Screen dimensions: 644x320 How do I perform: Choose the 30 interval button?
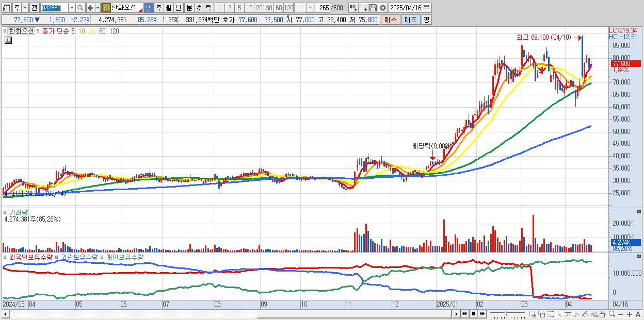point(269,8)
